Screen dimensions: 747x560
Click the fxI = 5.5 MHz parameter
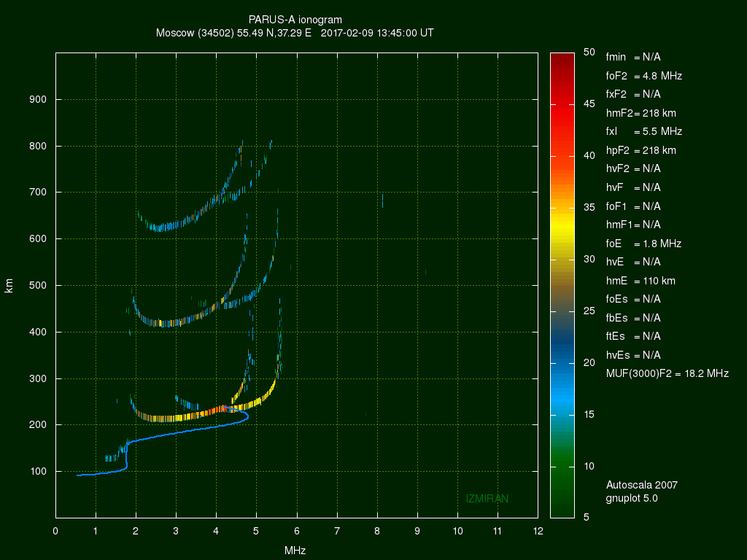point(643,131)
